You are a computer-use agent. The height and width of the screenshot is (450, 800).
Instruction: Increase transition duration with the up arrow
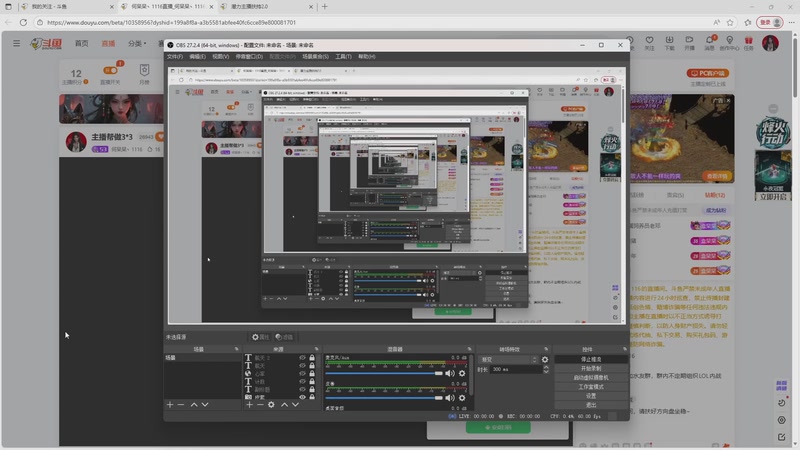(x=546, y=367)
